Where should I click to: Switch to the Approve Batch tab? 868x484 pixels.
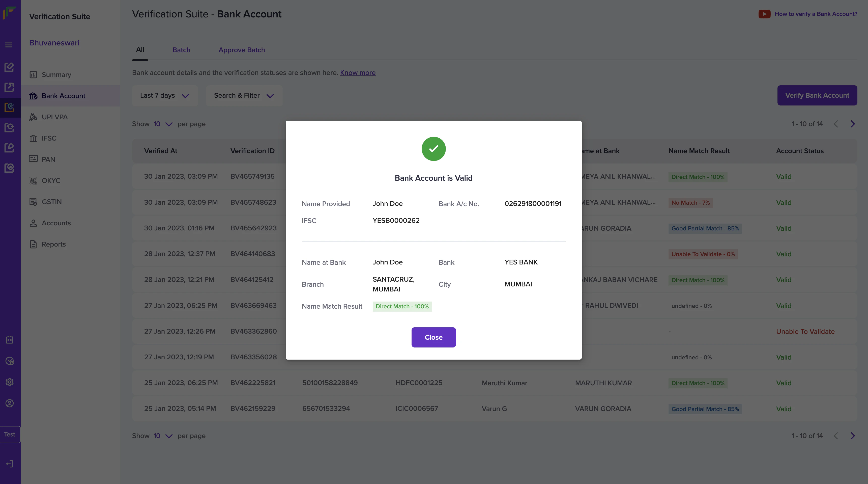(x=242, y=50)
